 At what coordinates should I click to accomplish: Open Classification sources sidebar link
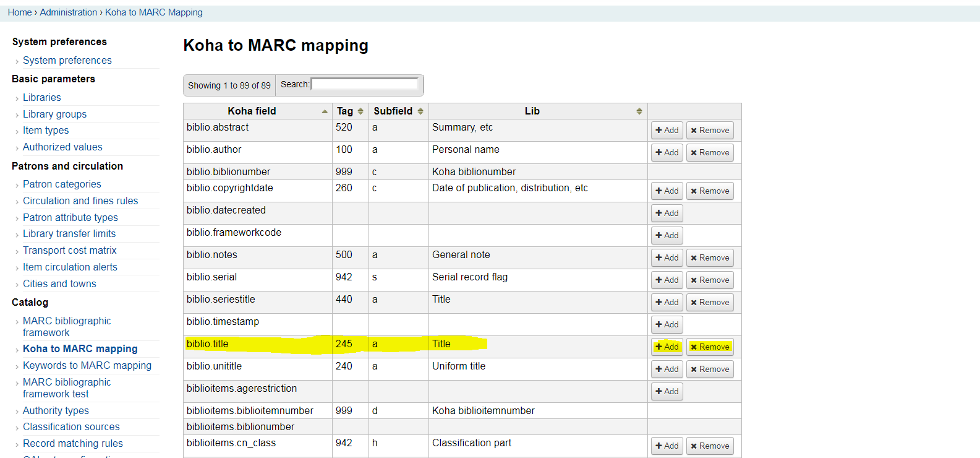(x=71, y=426)
